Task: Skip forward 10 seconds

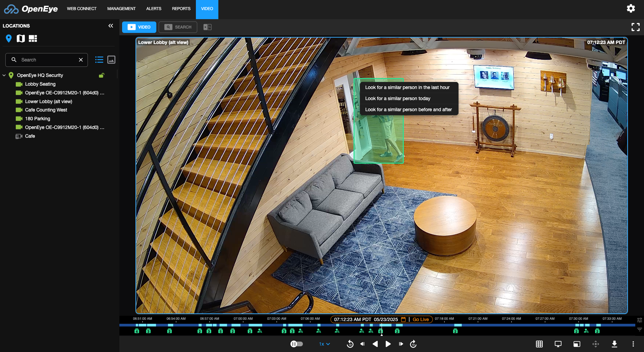Action: pyautogui.click(x=413, y=344)
